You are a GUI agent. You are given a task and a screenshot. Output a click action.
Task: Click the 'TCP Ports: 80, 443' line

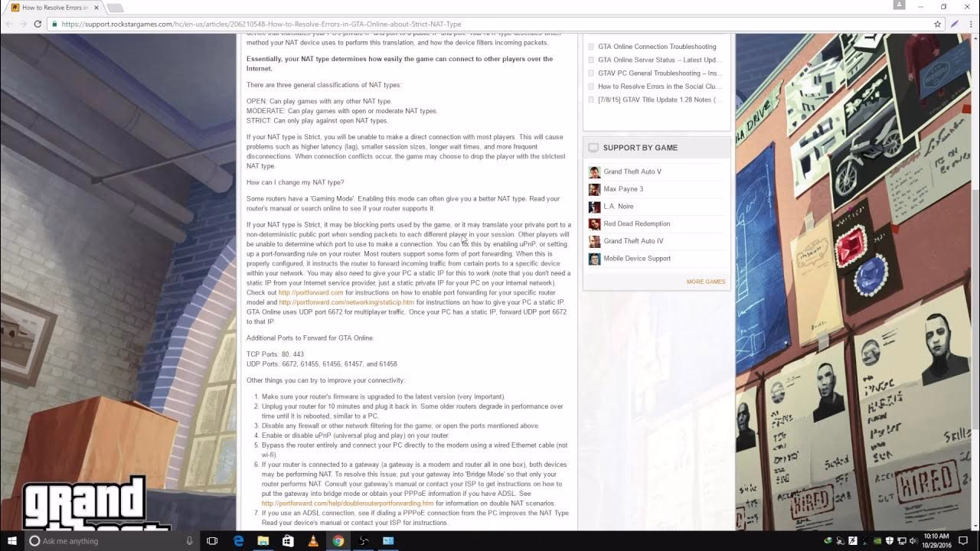(275, 354)
